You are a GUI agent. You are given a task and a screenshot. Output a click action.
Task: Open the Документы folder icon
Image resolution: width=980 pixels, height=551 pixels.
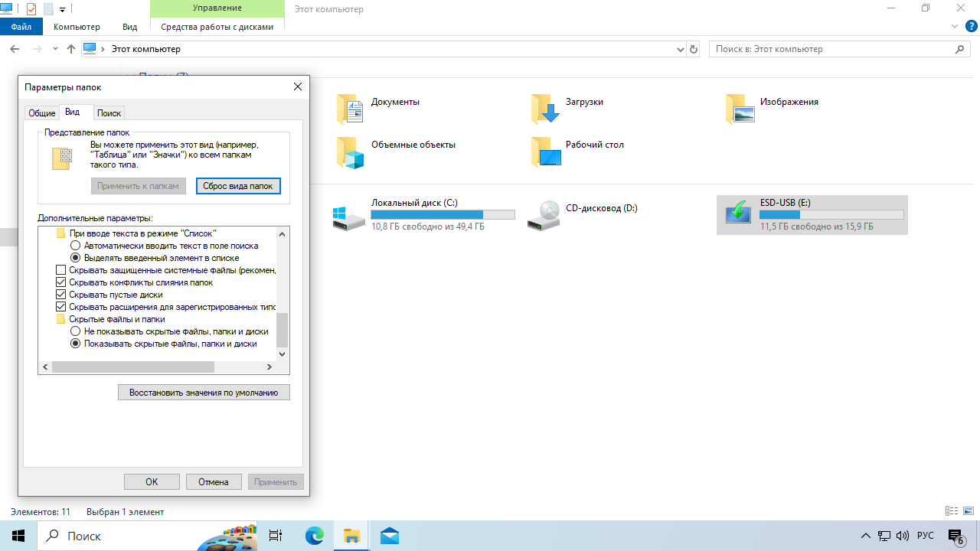click(x=350, y=109)
